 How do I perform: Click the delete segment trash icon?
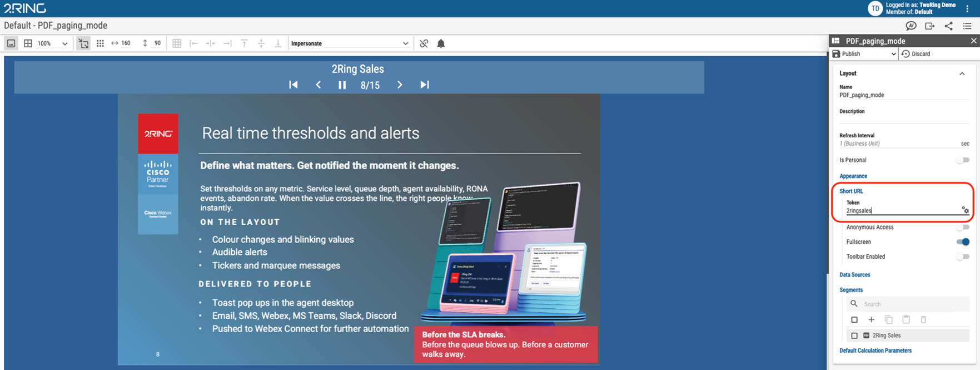pos(923,320)
